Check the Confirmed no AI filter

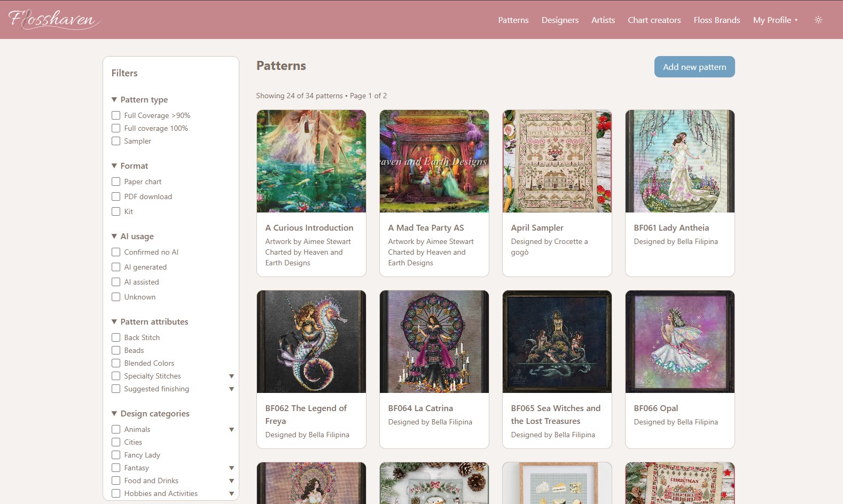point(116,252)
